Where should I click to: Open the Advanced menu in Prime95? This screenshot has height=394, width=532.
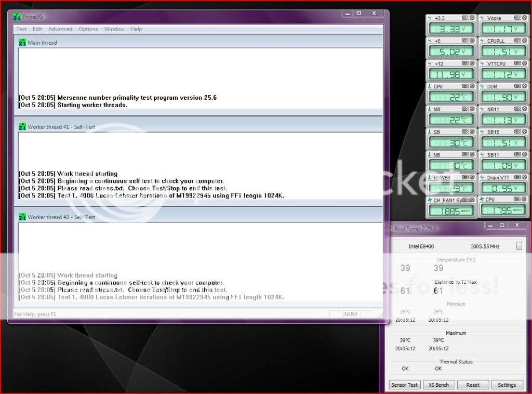click(60, 29)
